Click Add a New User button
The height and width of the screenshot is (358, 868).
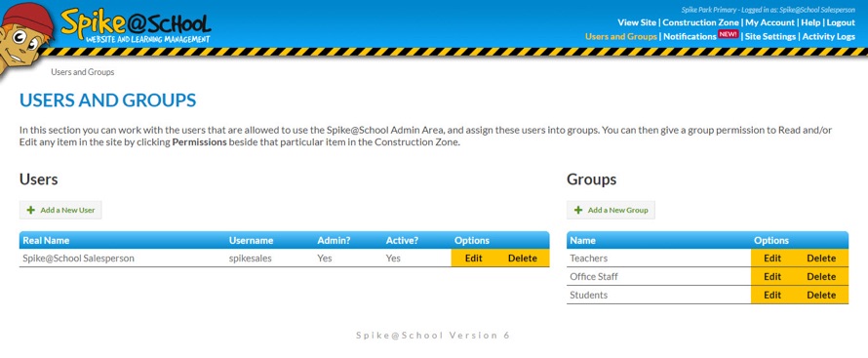point(60,211)
